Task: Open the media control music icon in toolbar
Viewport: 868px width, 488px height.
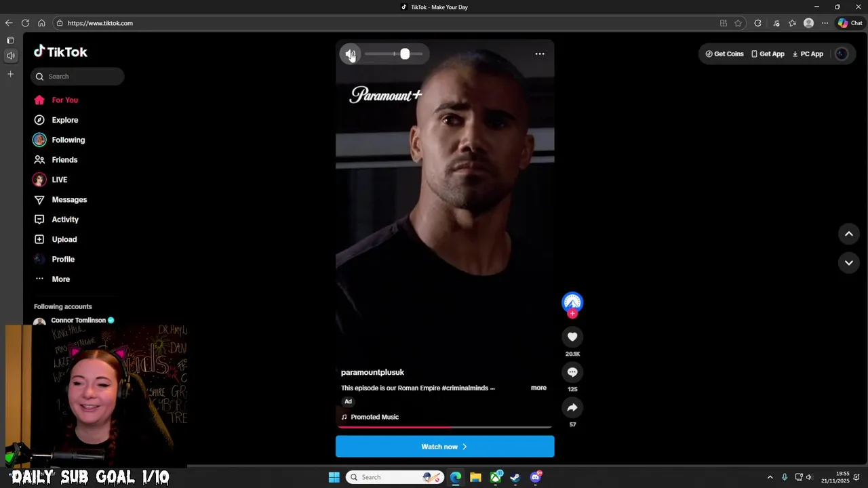Action: 776,23
